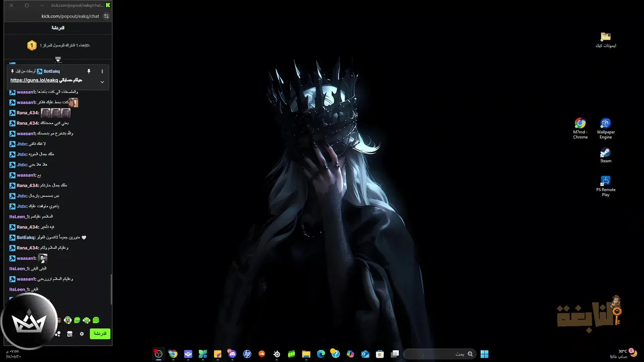Screen dimensions: 644x362
Task: Open the taskbar clock and date
Action: [13, 354]
